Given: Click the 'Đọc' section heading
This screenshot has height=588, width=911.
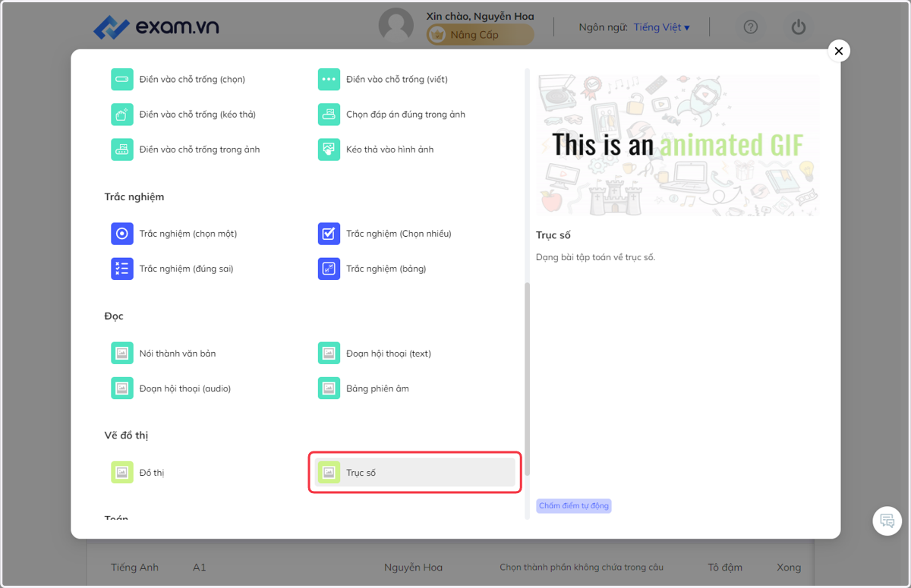Looking at the screenshot, I should click(114, 316).
